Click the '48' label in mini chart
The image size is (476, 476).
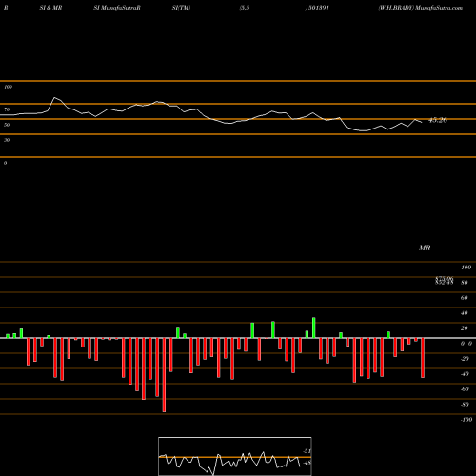point(307,463)
